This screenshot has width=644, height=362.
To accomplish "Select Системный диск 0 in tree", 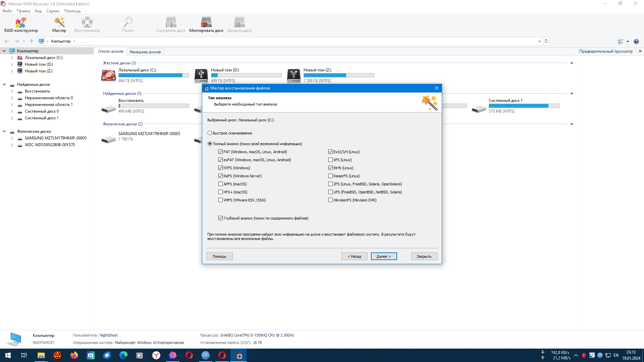I will (42, 111).
